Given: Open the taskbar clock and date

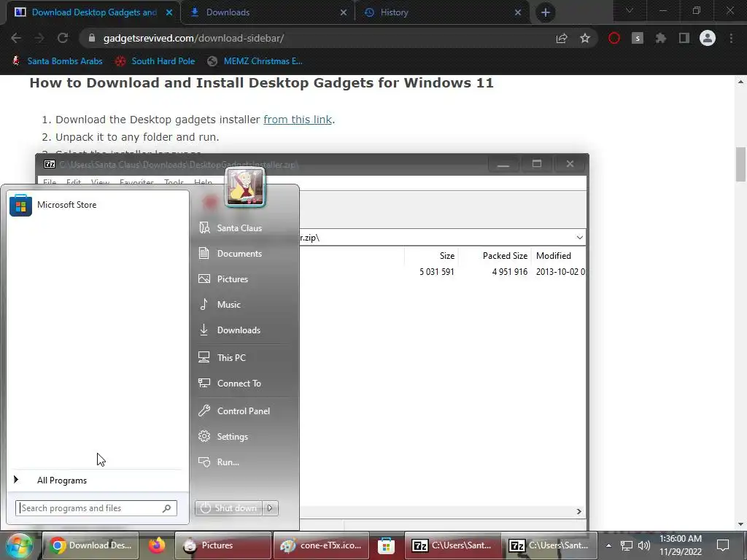Looking at the screenshot, I should coord(681,545).
